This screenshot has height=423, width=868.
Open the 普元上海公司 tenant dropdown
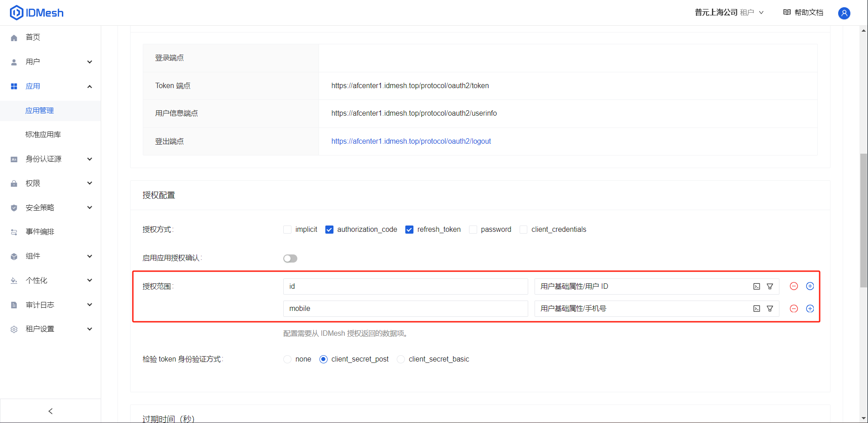point(728,13)
